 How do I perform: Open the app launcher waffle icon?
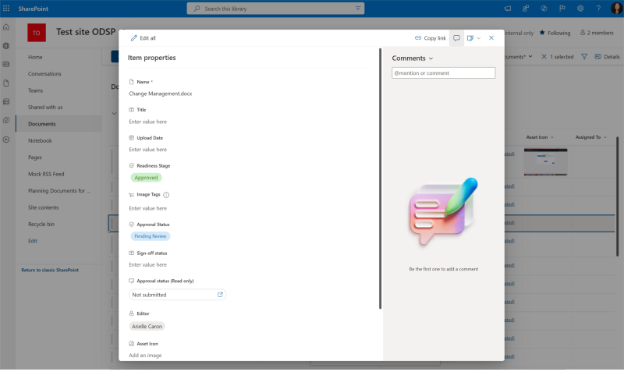6,8
